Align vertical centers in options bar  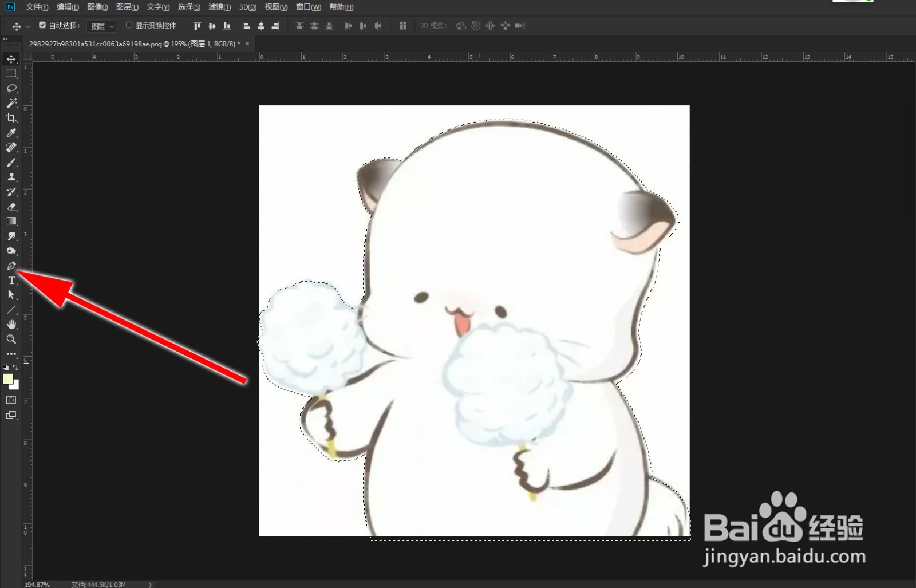(212, 26)
